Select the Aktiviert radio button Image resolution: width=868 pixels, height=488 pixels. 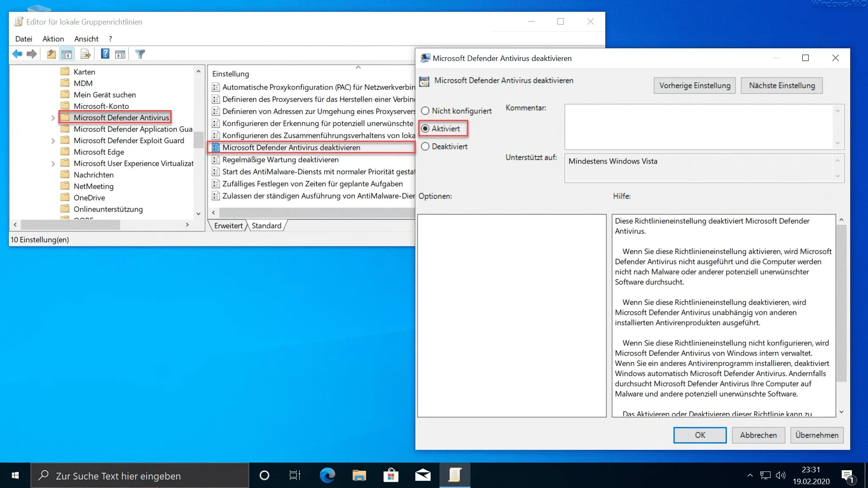[425, 129]
